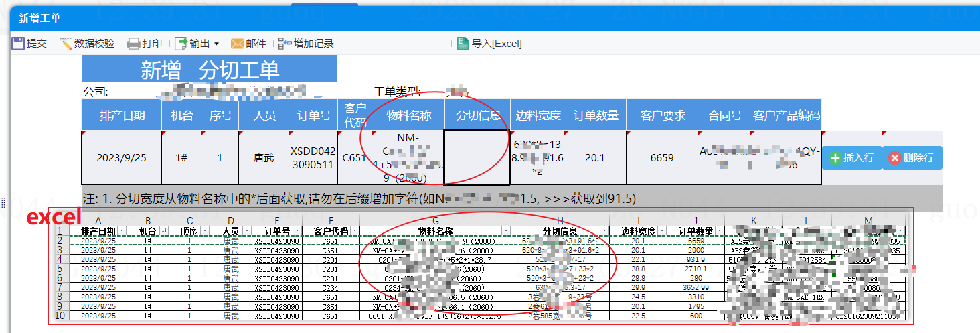Click the red 删除行 button
Screen dimensions: 980x333
pos(912,158)
